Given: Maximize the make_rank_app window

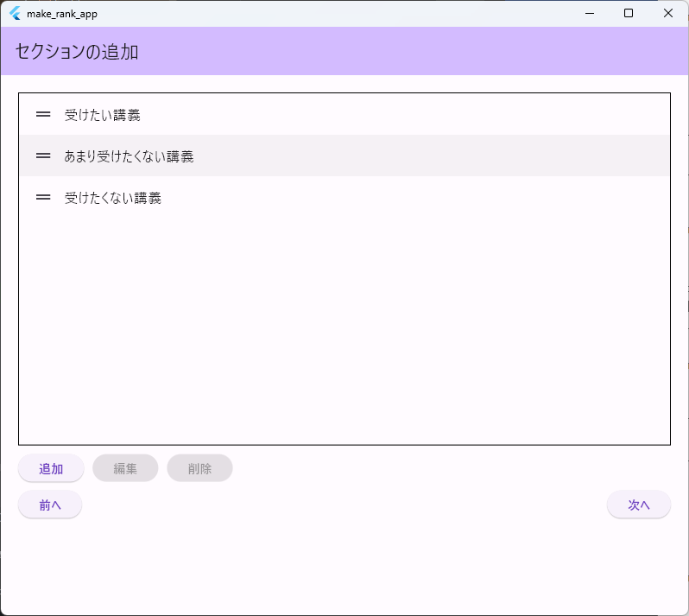Looking at the screenshot, I should pyautogui.click(x=629, y=13).
